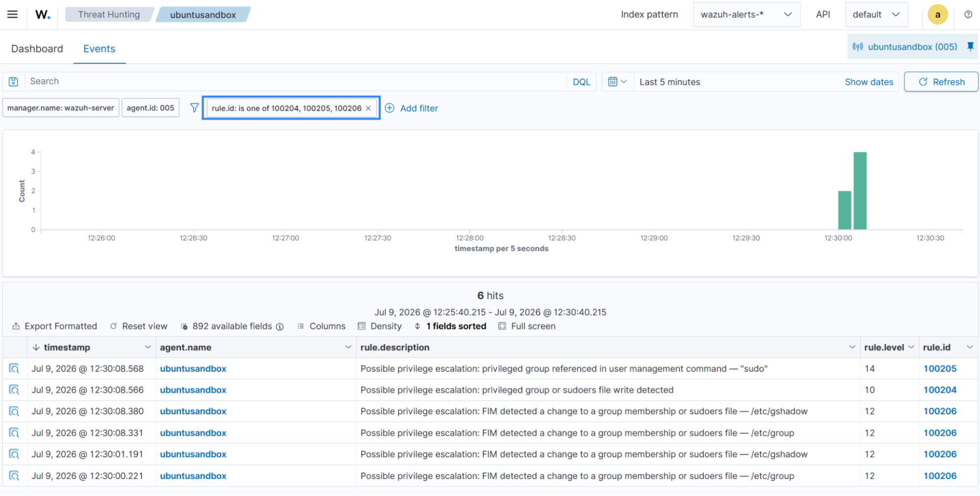Open rule ID 100205 link

(x=940, y=369)
